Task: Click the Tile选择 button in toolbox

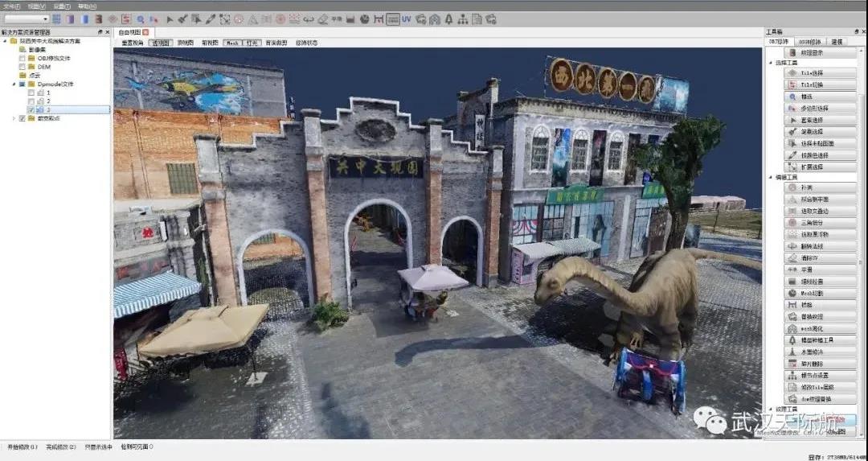Action: [812, 72]
